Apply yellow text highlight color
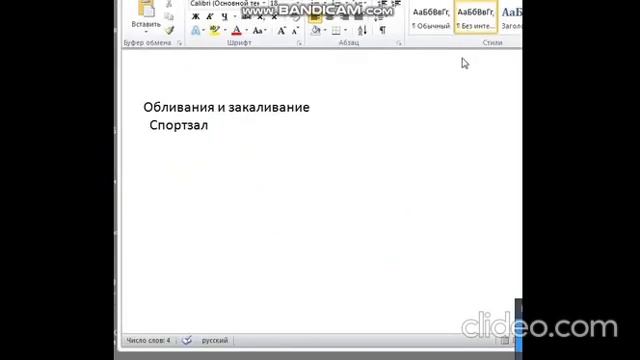 coord(214,31)
